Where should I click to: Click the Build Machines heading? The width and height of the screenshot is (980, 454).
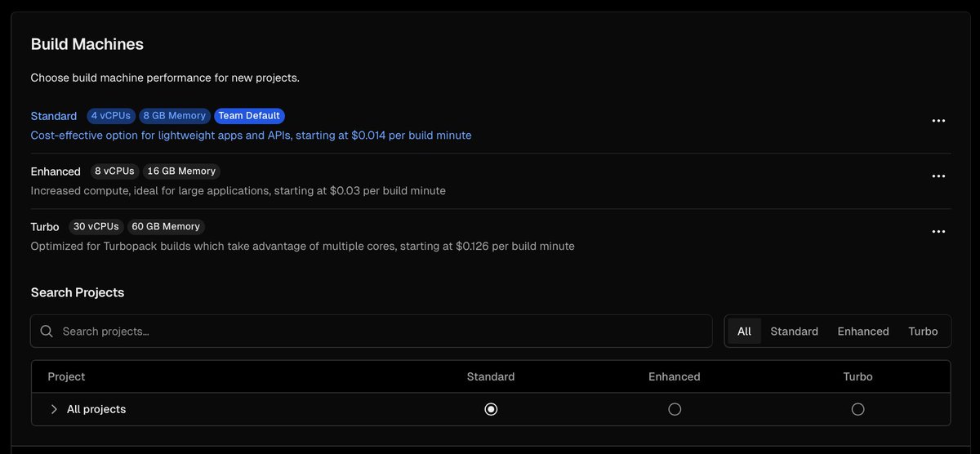point(87,45)
